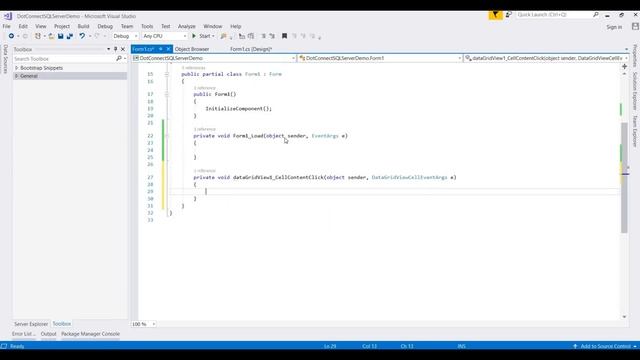Toggle bookmark on the current line
The height and width of the screenshot is (360, 640).
click(x=284, y=36)
